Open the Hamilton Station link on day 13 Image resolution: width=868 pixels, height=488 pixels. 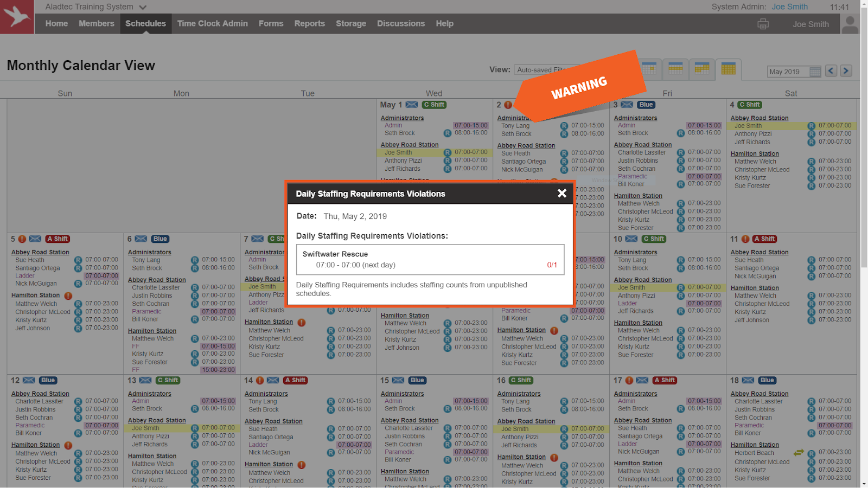point(152,457)
